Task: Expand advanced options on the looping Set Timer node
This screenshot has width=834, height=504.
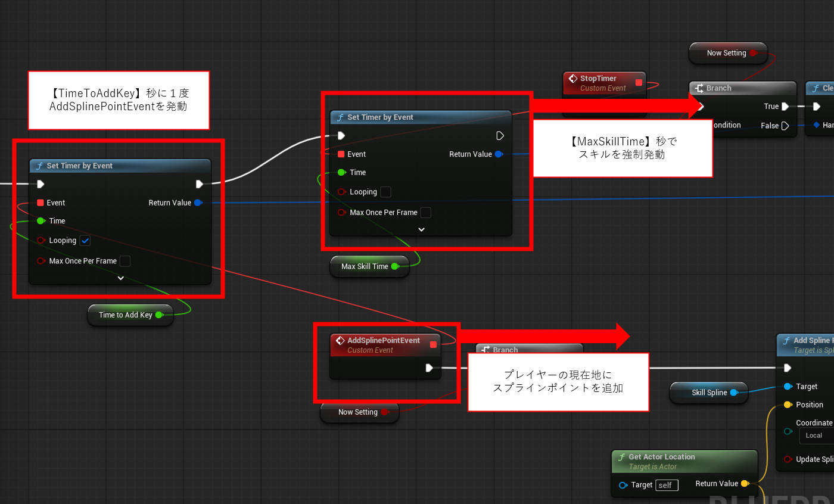Action: (x=120, y=278)
